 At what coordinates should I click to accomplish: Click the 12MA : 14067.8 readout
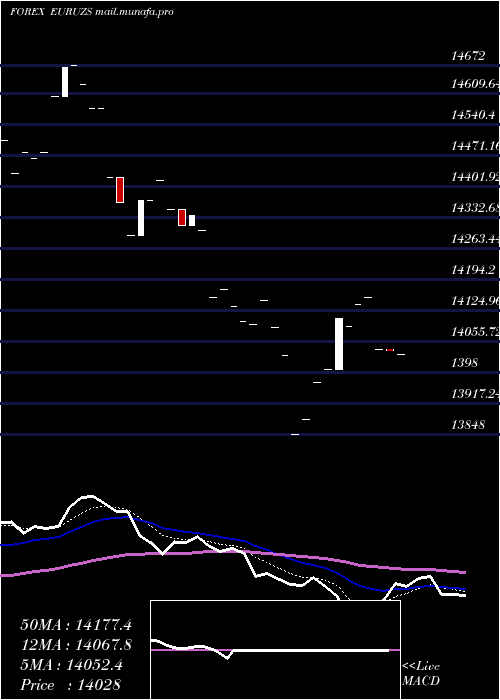[x=76, y=645]
